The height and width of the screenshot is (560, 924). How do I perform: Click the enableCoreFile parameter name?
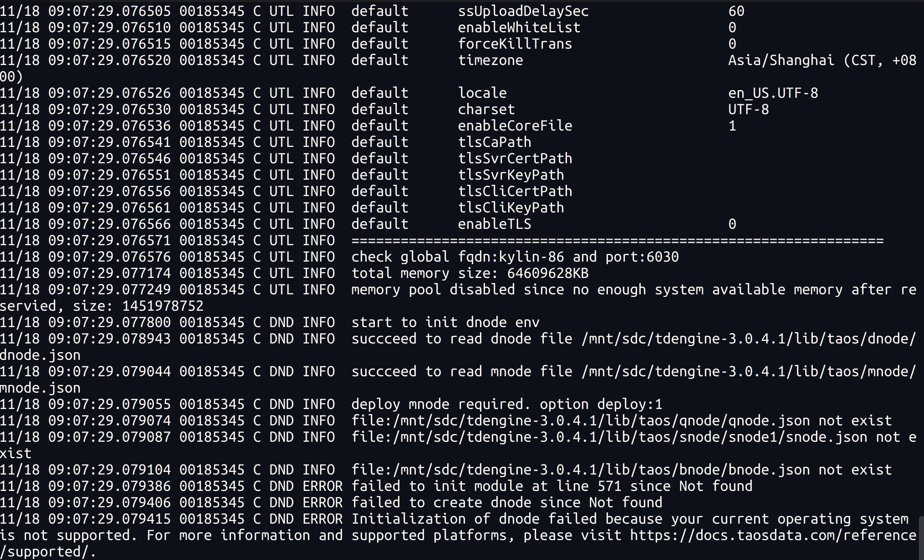coord(515,126)
